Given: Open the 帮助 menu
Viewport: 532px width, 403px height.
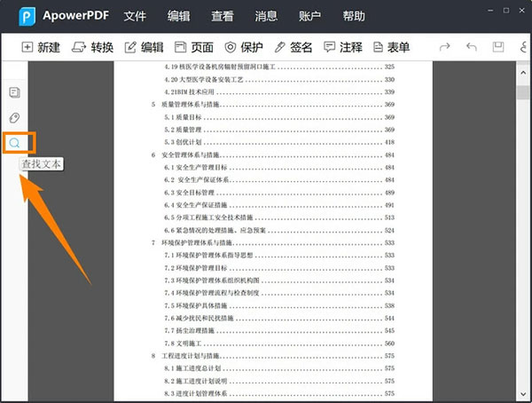Looking at the screenshot, I should click(x=354, y=16).
